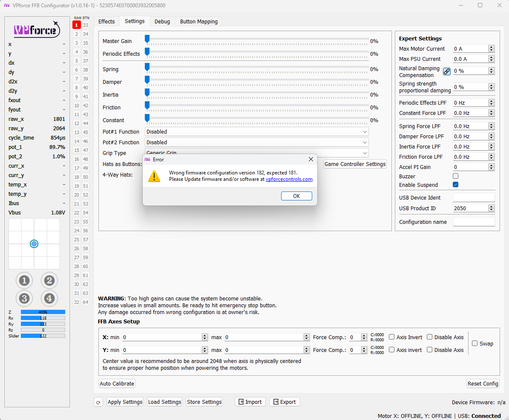
Task: Click the USB Device Ident field
Action: [x=474, y=197]
